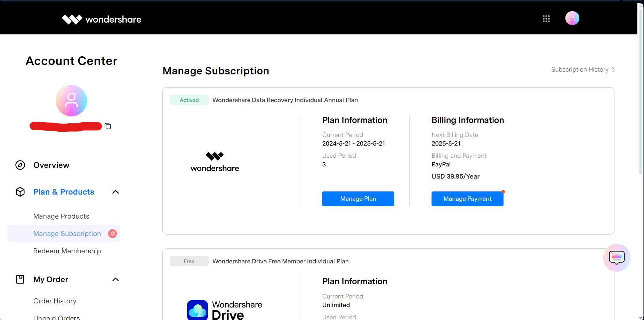
Task: Click the Actived status badge
Action: 189,100
